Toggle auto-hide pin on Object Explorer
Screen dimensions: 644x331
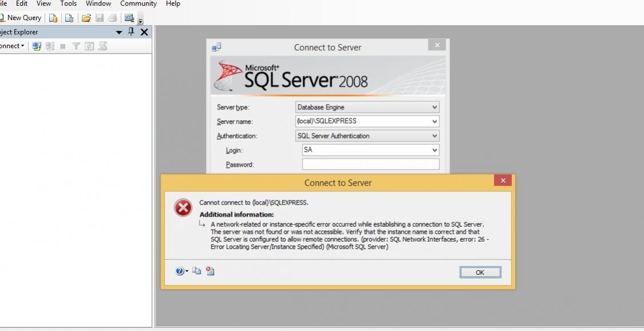131,31
